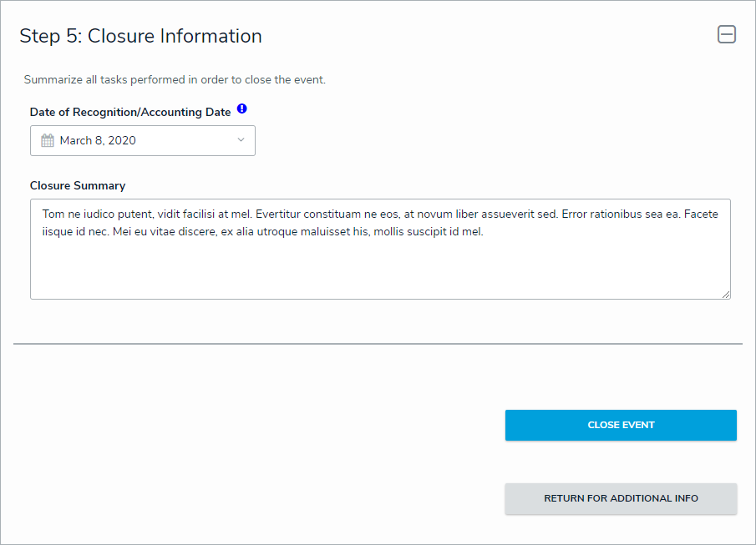Click the 'Summarize all tasks performed' instruction text

[175, 80]
